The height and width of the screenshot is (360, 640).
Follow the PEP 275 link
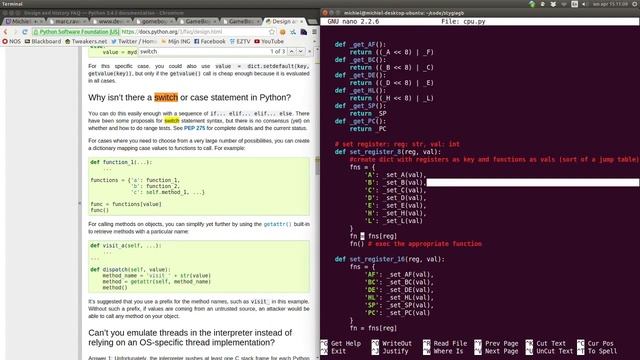(194, 128)
